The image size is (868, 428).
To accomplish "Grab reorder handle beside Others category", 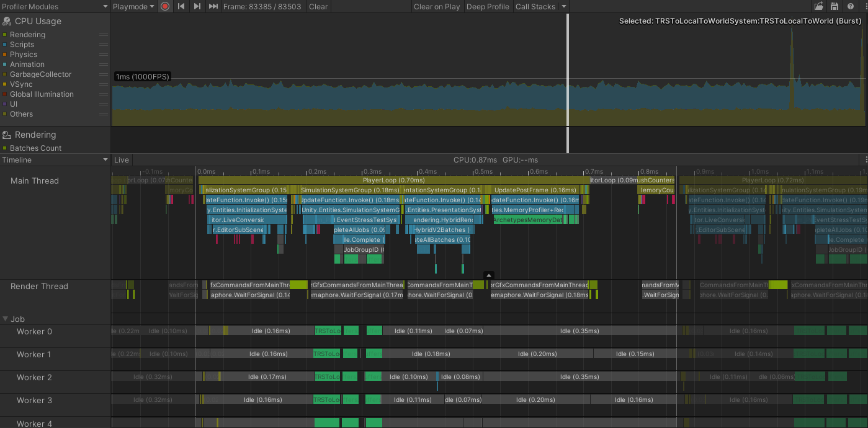I will pos(103,114).
